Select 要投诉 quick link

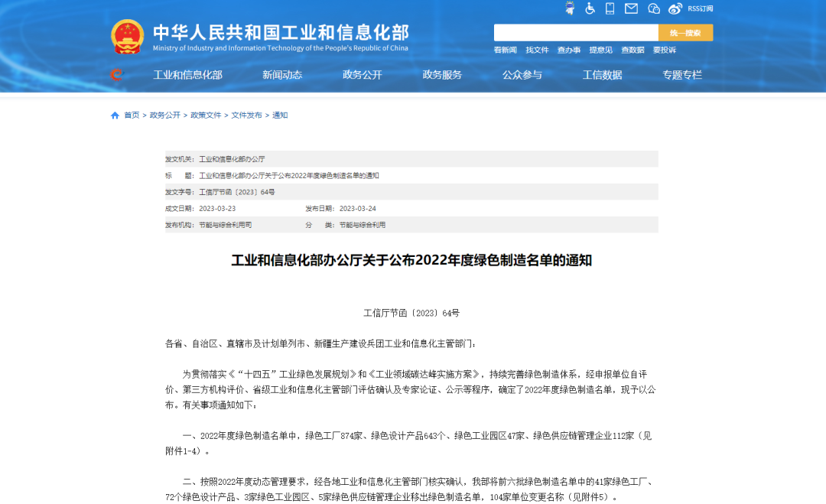[665, 50]
